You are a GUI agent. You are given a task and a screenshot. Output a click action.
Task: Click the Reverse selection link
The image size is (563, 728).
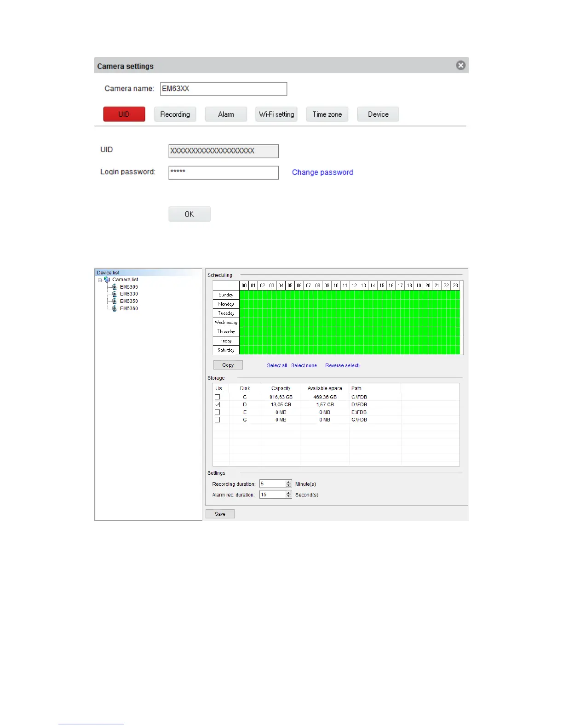(x=343, y=365)
